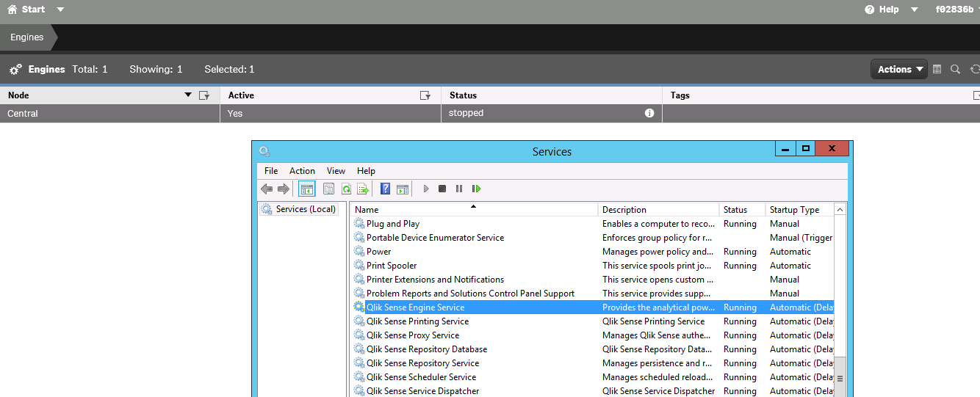Expand the Start menu dropdown arrow
Screen dimensions: 980x397
click(x=60, y=10)
